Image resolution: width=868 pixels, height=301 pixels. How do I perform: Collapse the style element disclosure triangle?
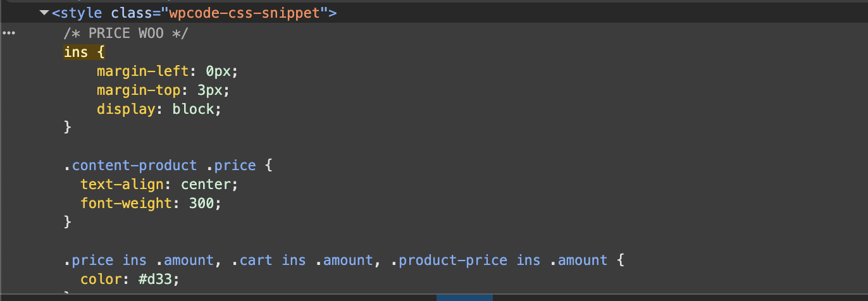pos(44,13)
